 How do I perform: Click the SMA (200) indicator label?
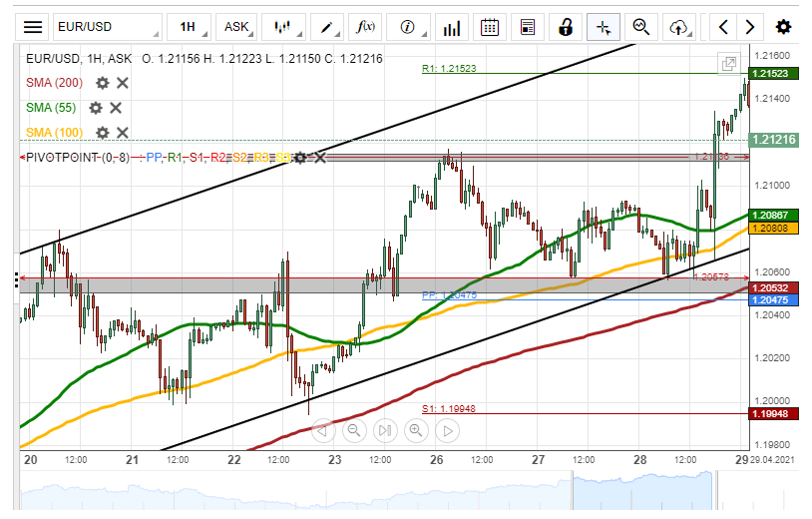click(x=54, y=83)
